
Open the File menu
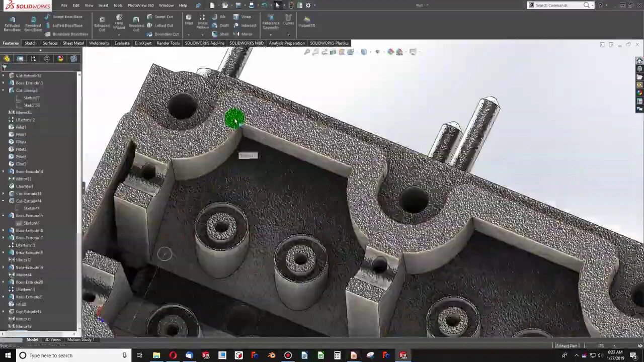(64, 5)
